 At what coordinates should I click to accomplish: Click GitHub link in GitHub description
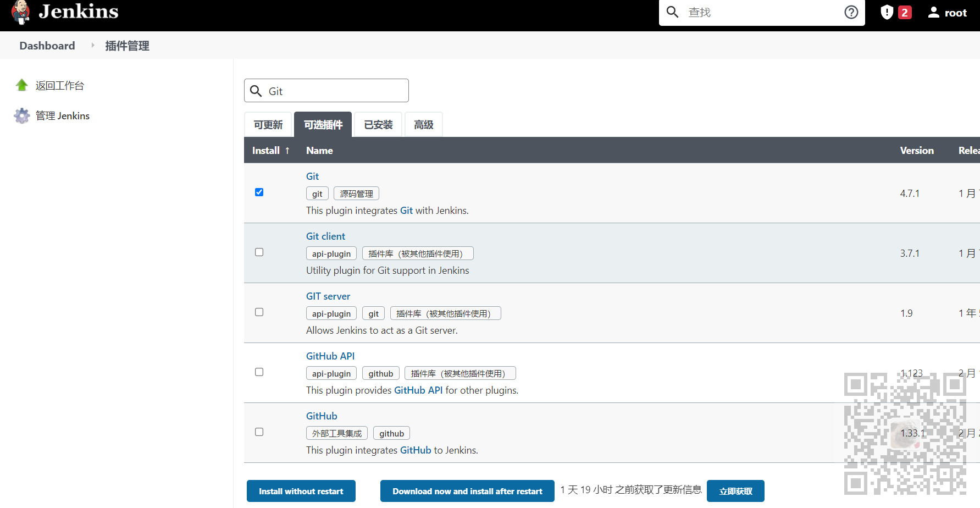click(416, 450)
